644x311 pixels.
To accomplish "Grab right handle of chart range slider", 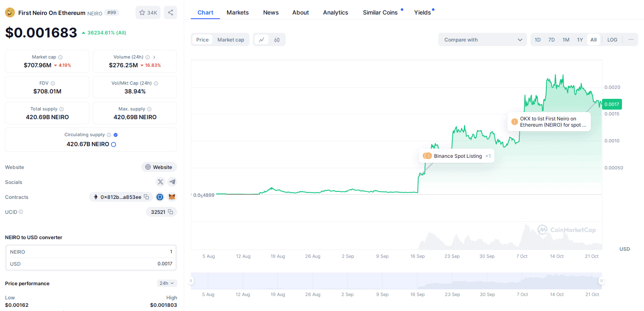I will pyautogui.click(x=601, y=281).
